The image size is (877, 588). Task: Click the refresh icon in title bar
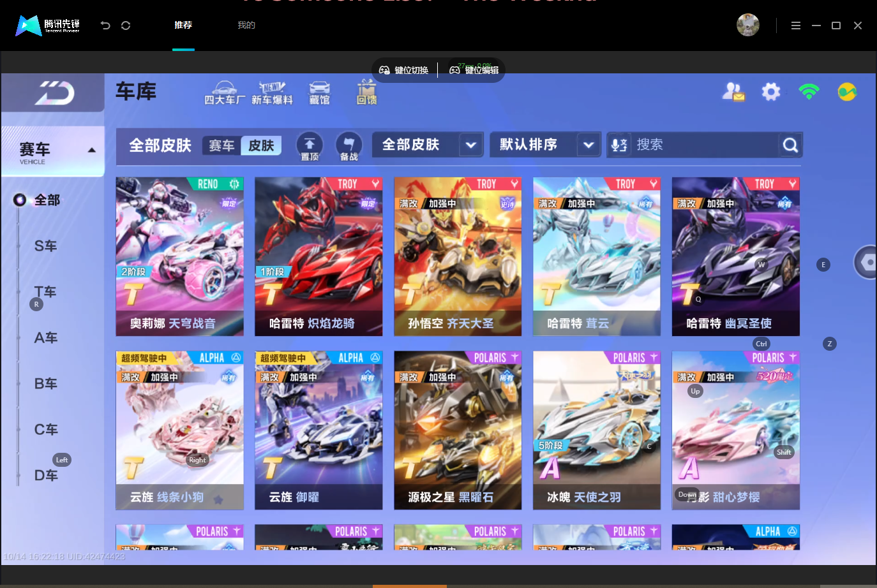(126, 26)
